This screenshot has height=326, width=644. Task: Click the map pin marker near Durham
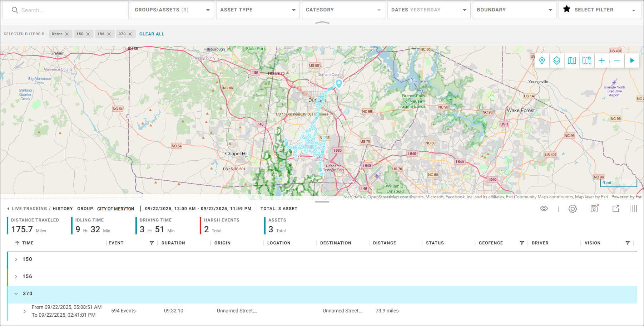[x=339, y=84]
